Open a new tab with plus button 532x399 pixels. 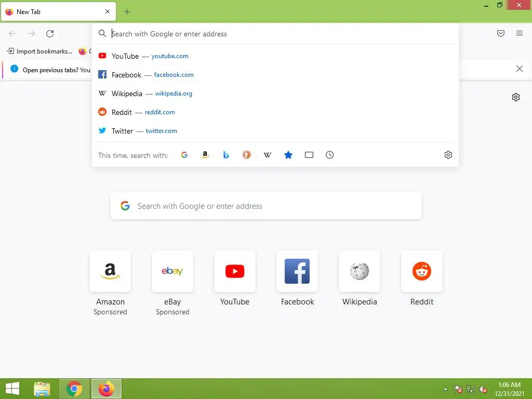click(x=127, y=12)
